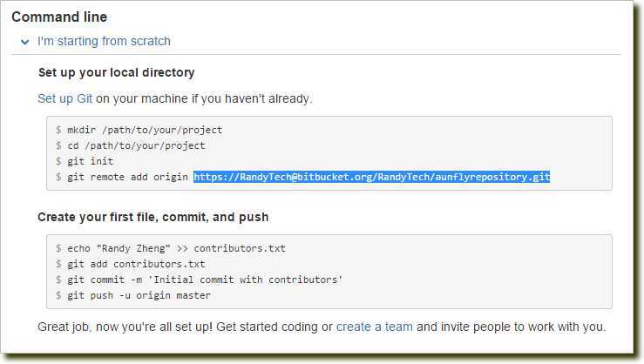This screenshot has height=364, width=644.
Task: Open the "Set up Git" link
Action: pos(64,98)
